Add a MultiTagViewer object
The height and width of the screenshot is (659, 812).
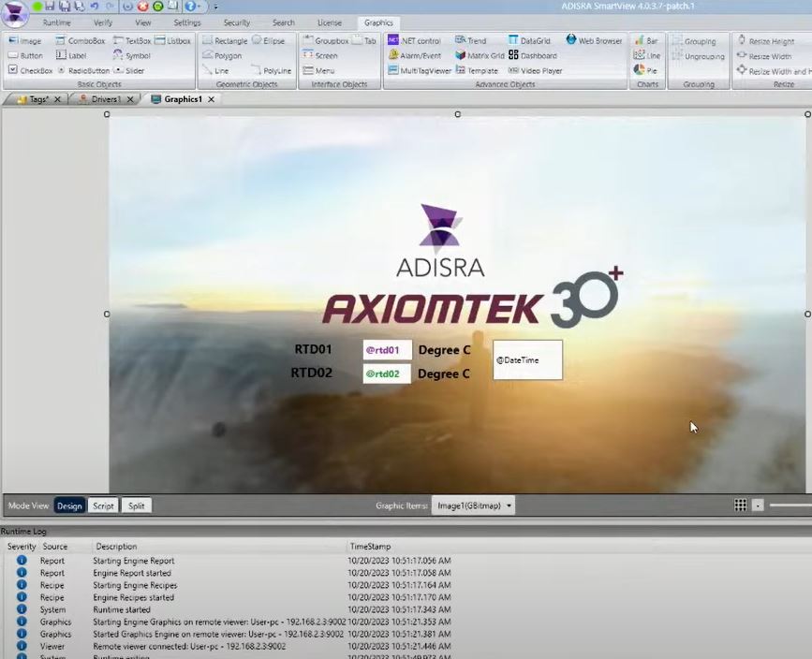point(420,70)
